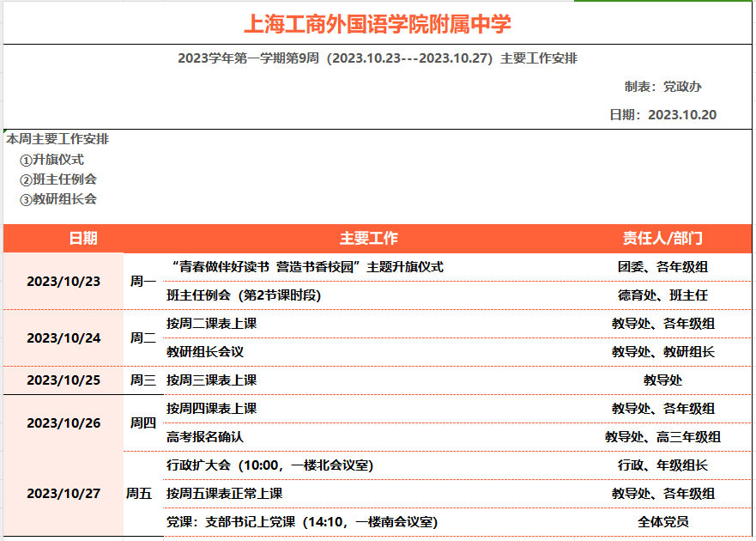Click the subtitle 2023学年第一学期第9周 schedule line
The width and height of the screenshot is (756, 541).
coord(377,58)
